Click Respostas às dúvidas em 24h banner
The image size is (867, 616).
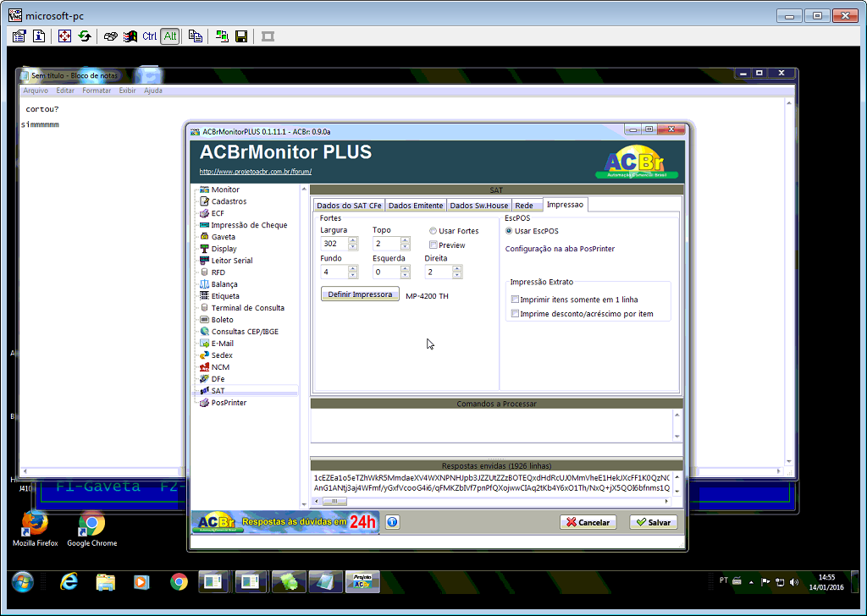(285, 522)
